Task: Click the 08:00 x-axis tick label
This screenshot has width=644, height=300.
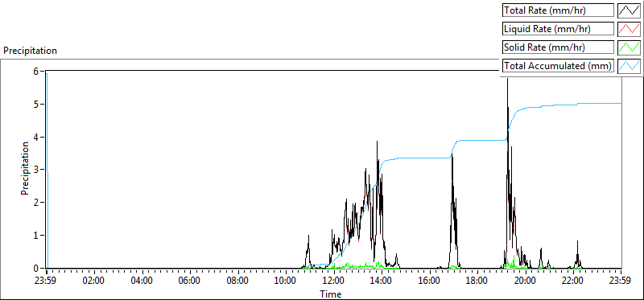Action: click(238, 282)
